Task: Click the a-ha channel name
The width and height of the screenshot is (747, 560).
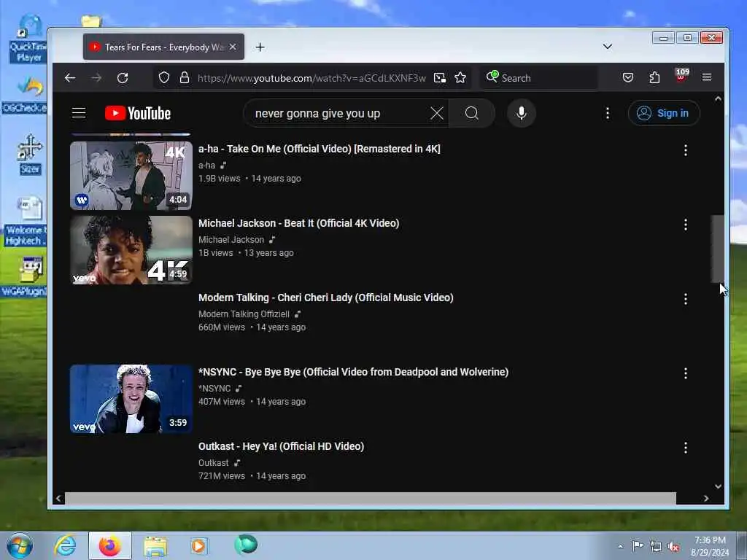Action: (x=206, y=166)
